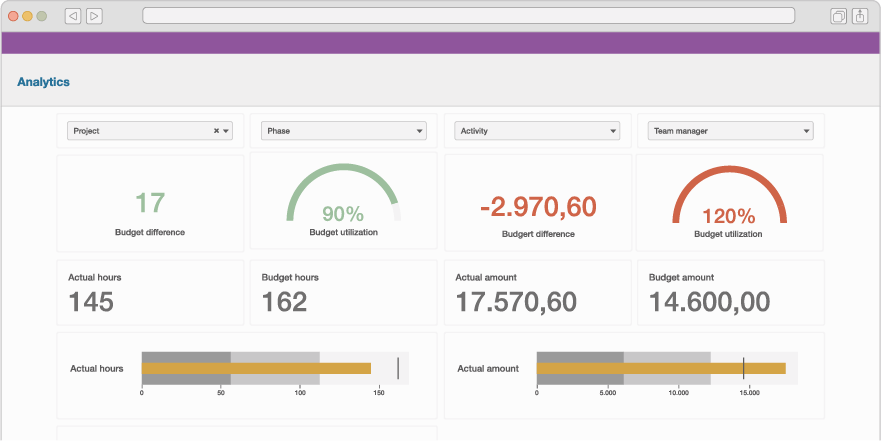Click the orange Actual amount bar
881x441 pixels.
point(660,368)
